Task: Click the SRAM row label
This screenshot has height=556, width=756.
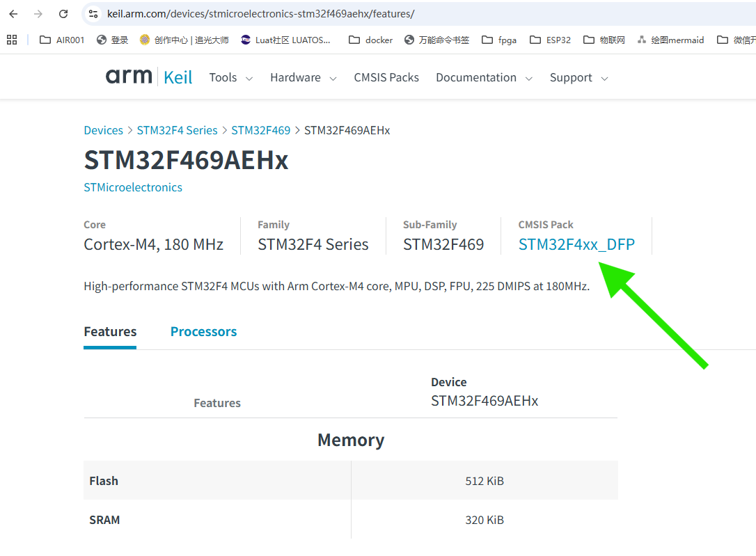Action: [x=104, y=520]
